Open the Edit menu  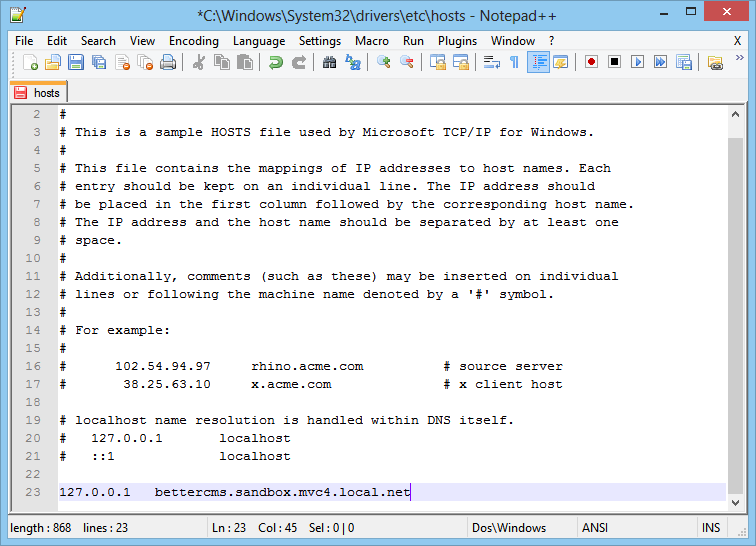[56, 41]
